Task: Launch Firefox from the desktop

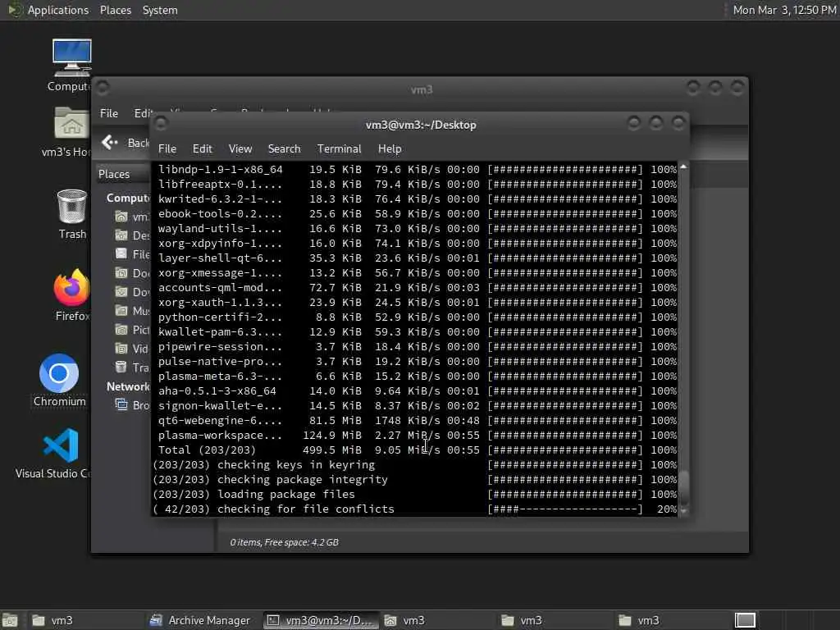Action: click(72, 288)
